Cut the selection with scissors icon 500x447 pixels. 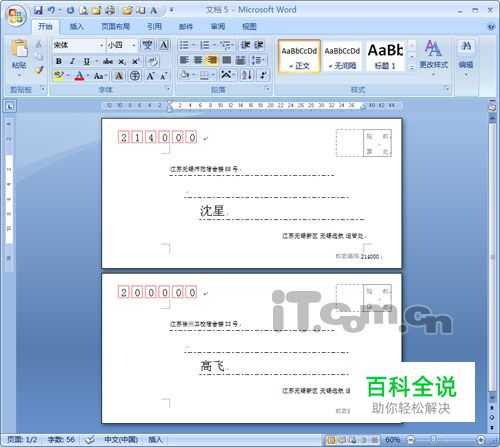point(39,44)
